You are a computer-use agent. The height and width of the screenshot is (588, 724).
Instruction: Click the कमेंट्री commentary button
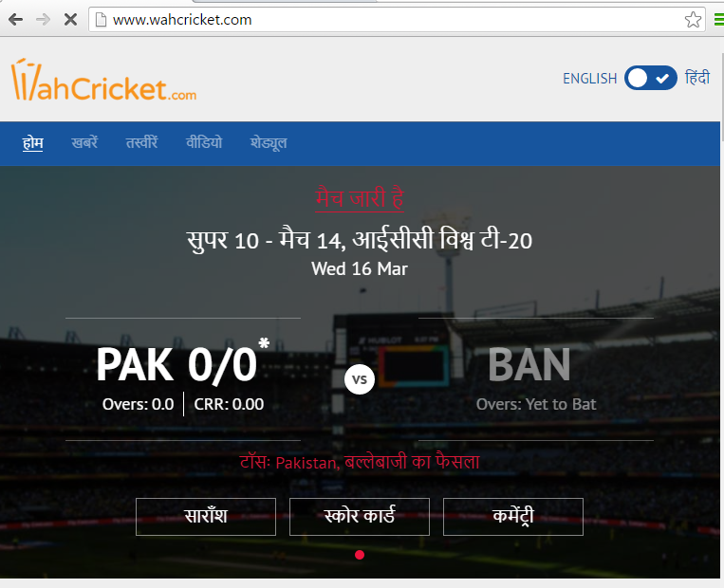(x=513, y=517)
